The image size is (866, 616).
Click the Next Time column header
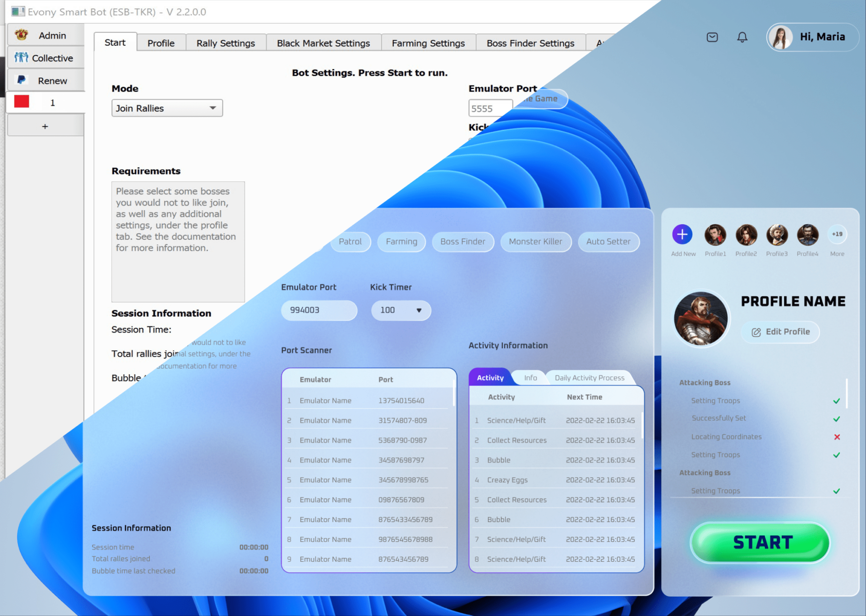tap(585, 397)
